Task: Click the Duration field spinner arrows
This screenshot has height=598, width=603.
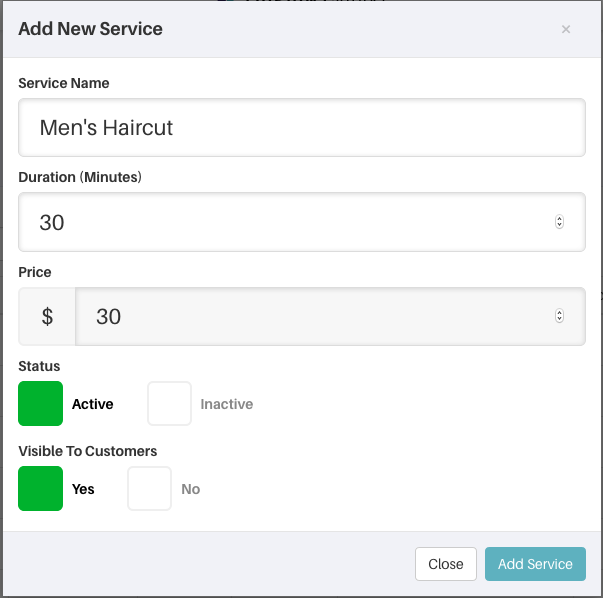Action: click(x=559, y=222)
